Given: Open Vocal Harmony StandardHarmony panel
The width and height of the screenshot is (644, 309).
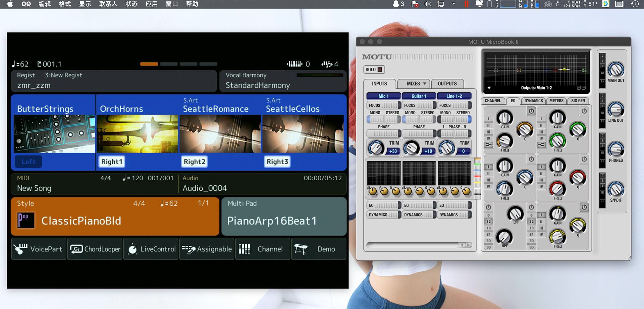Looking at the screenshot, I should point(283,81).
